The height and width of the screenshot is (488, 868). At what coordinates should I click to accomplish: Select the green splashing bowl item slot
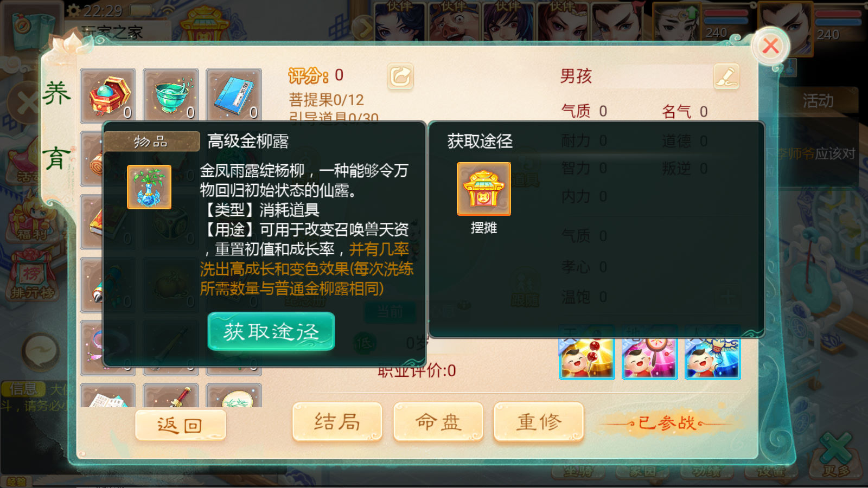tap(171, 95)
